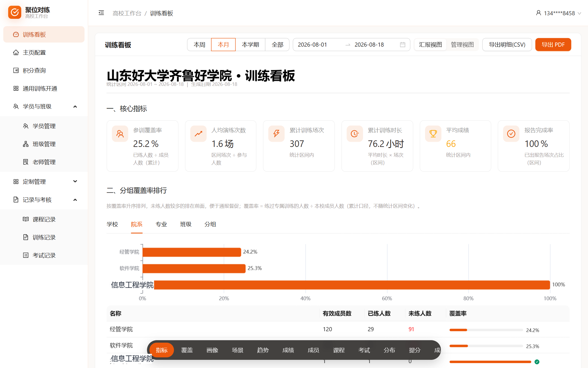588x368 pixels.
Task: Click the 积分查询 icon in sidebar
Action: pyautogui.click(x=16, y=70)
